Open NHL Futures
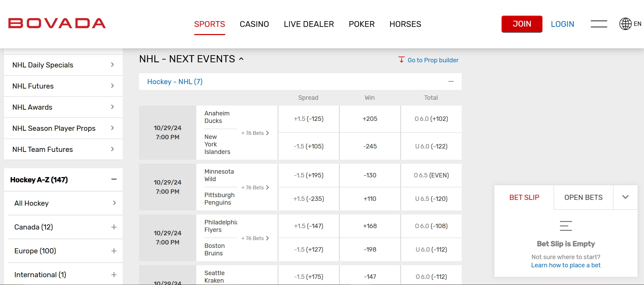This screenshot has height=285, width=644. click(x=63, y=86)
